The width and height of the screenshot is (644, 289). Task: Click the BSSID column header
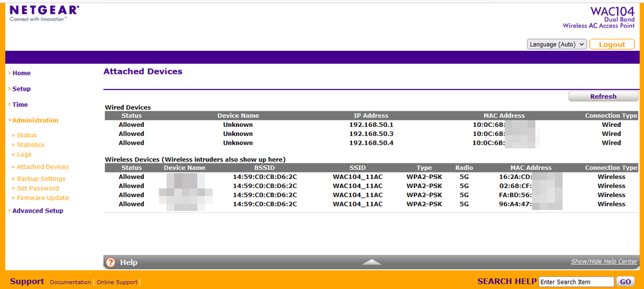pos(264,167)
